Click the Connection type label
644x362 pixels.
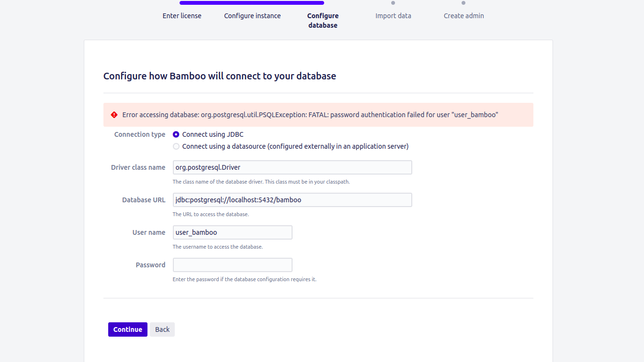(x=140, y=135)
